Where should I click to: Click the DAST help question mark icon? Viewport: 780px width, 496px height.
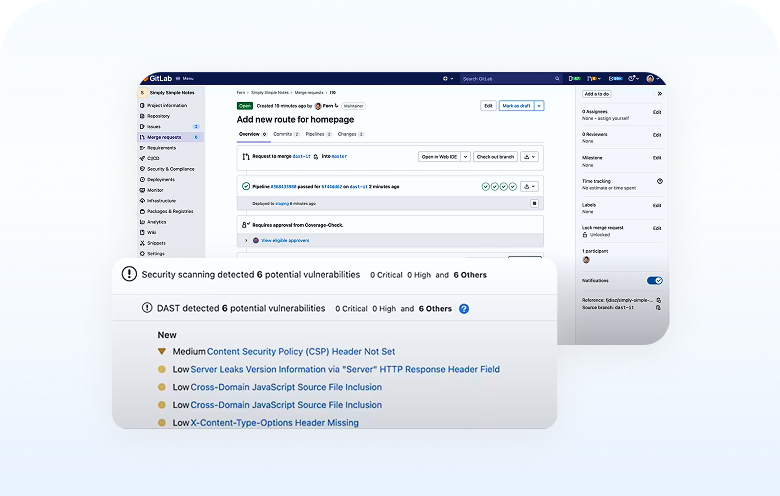[464, 309]
